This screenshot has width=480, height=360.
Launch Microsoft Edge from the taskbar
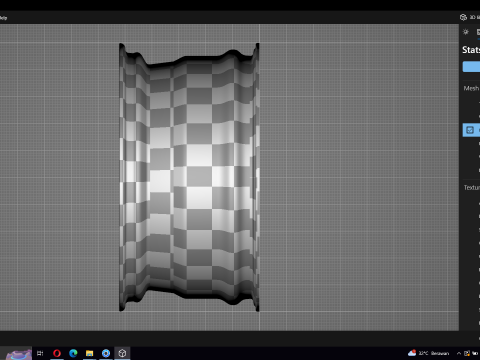(x=73, y=353)
